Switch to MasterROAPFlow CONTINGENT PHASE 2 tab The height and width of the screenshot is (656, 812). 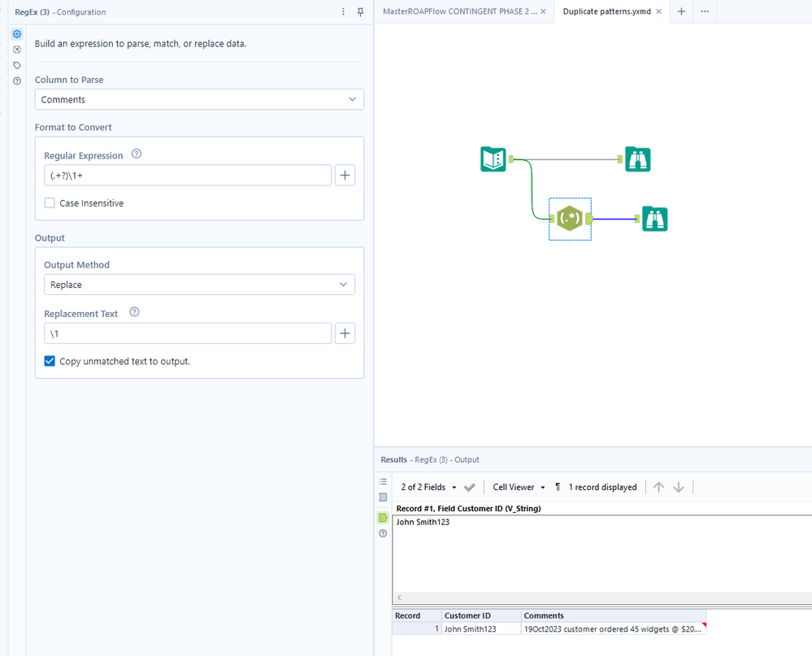(x=460, y=11)
